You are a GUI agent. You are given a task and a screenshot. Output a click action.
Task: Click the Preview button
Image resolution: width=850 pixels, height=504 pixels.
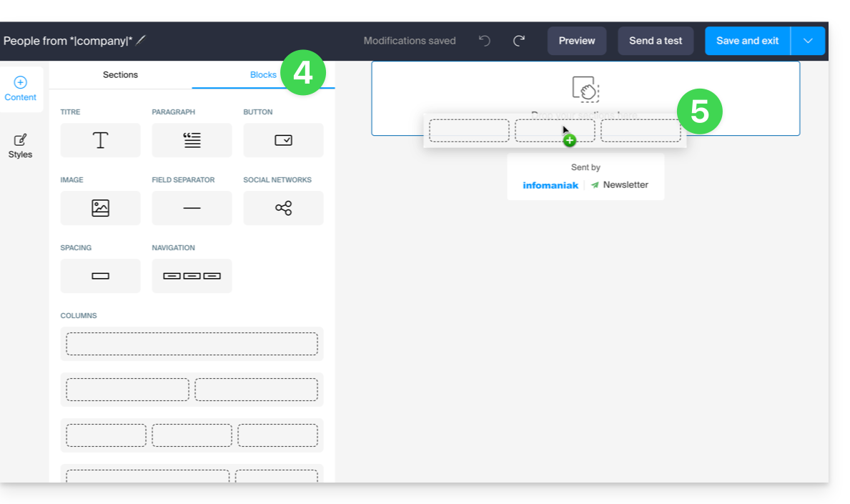(576, 41)
